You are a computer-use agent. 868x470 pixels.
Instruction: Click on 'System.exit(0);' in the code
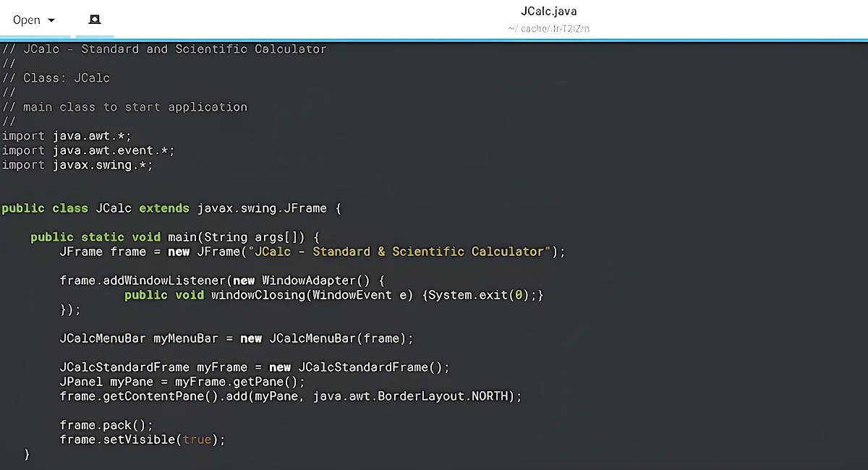pyautogui.click(x=482, y=295)
